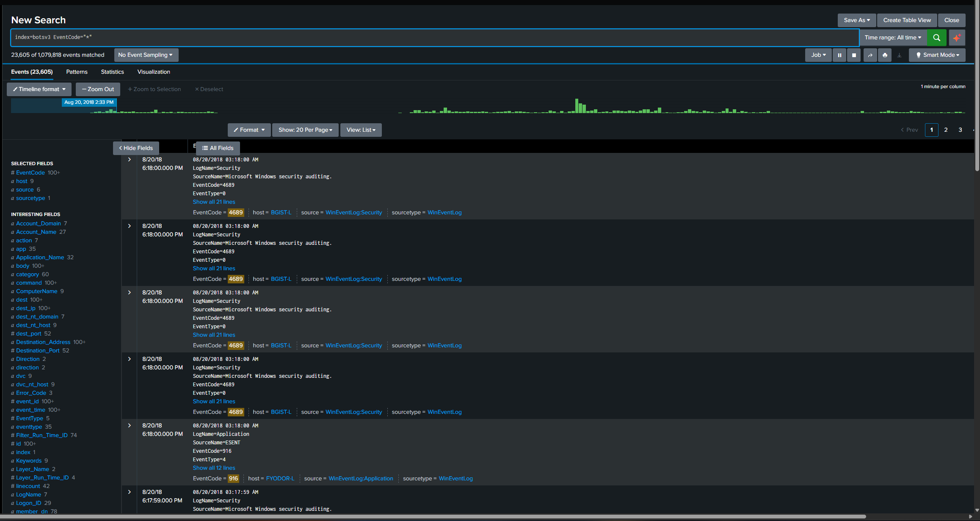
Task: Click WinEventLog:Security in first event
Action: tap(353, 213)
